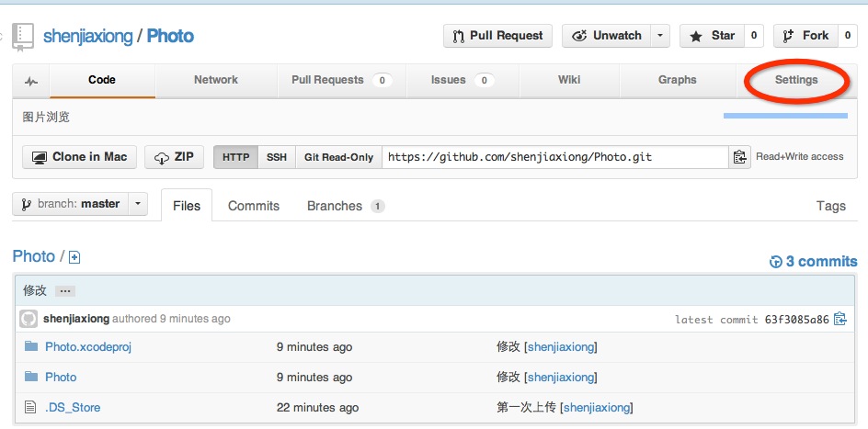Click the Photo folder icon
868x429 pixels.
pyautogui.click(x=31, y=377)
